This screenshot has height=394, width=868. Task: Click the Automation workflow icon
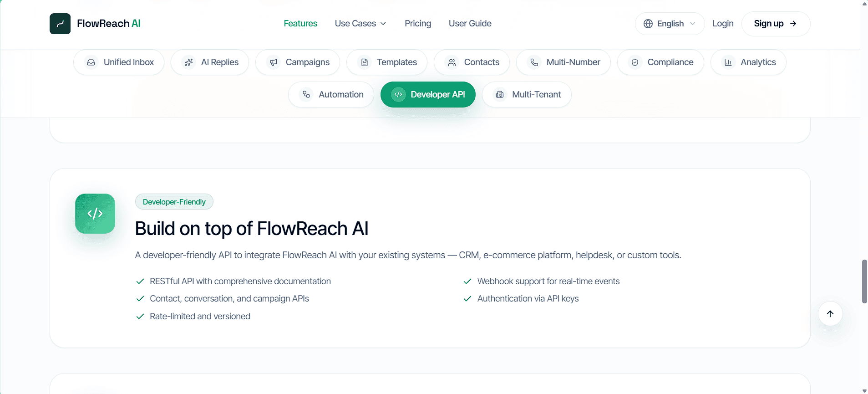[x=306, y=94]
